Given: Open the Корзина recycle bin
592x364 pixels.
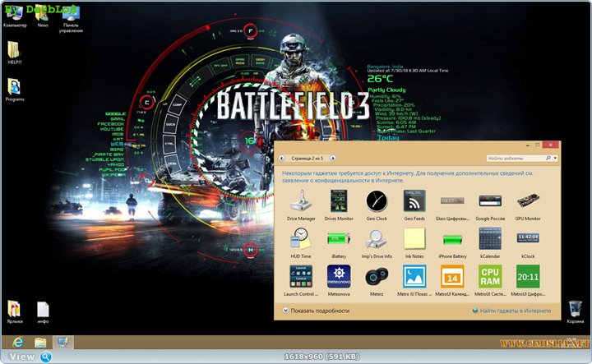Looking at the screenshot, I should 576,309.
